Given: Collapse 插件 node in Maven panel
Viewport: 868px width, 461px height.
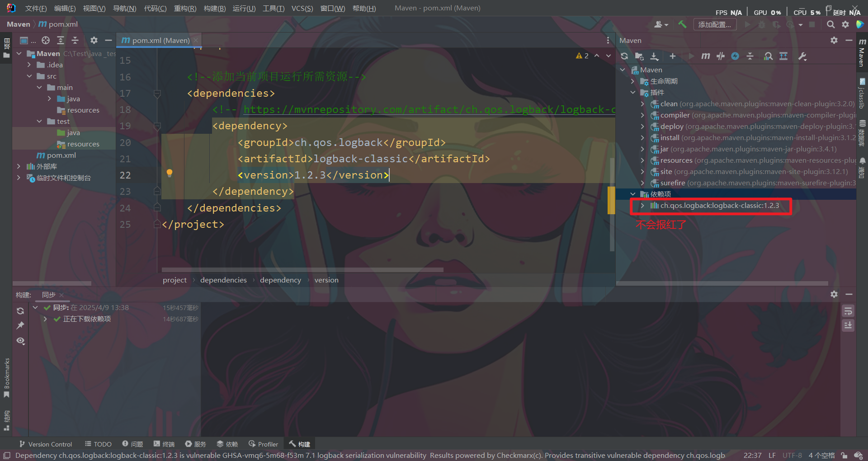Looking at the screenshot, I should point(632,92).
